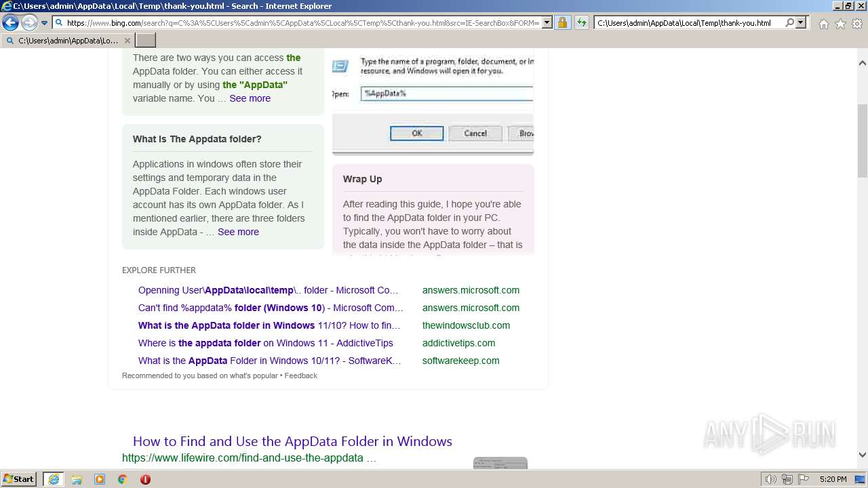Click the scrollbar up arrow
The height and width of the screenshot is (488, 868).
tap(863, 63)
